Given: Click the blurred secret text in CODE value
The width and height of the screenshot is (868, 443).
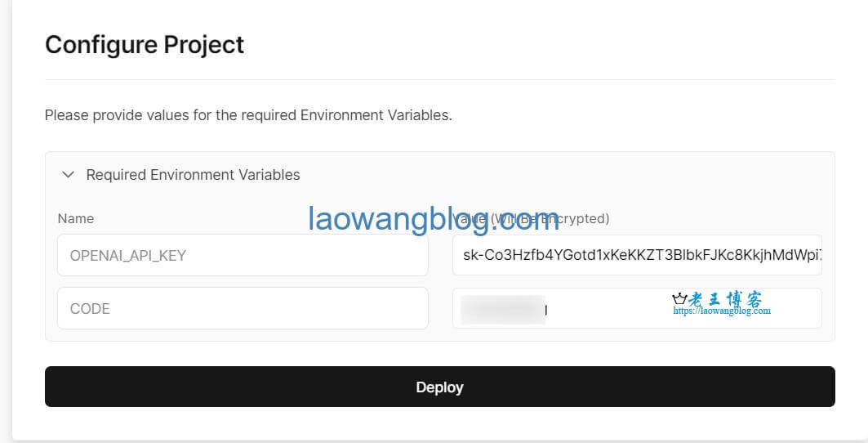Looking at the screenshot, I should pyautogui.click(x=503, y=310).
